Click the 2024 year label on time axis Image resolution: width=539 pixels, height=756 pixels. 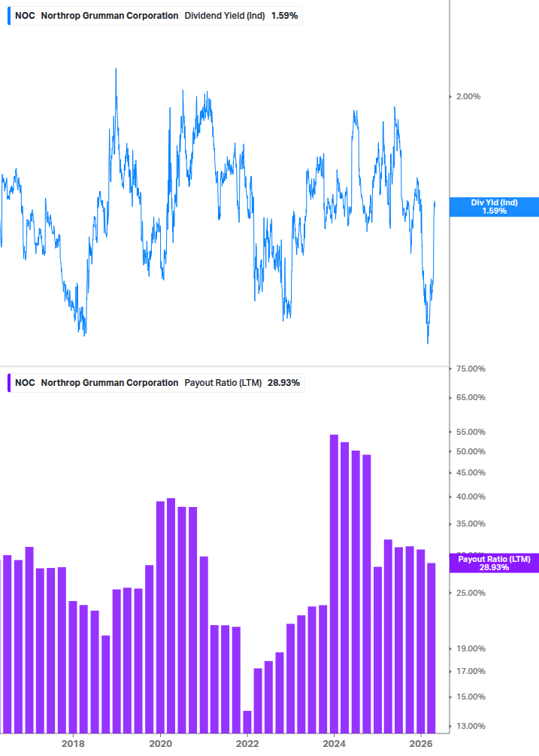click(334, 744)
